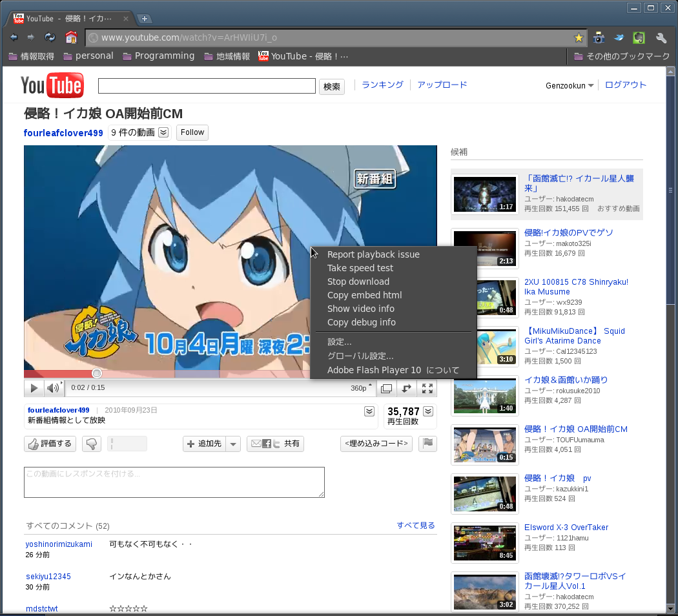Screen dimensions: 678x616
Task: Click the 共有 share button
Action: (276, 444)
